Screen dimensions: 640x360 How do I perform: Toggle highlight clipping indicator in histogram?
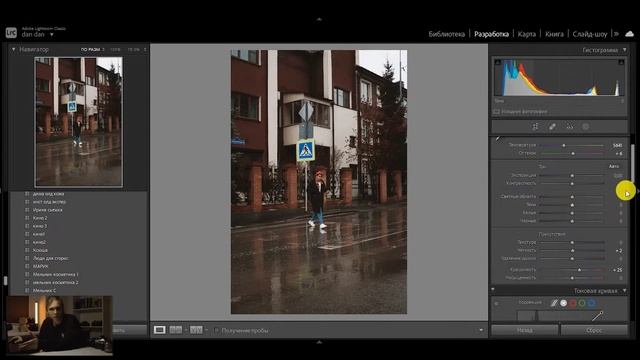pos(621,62)
